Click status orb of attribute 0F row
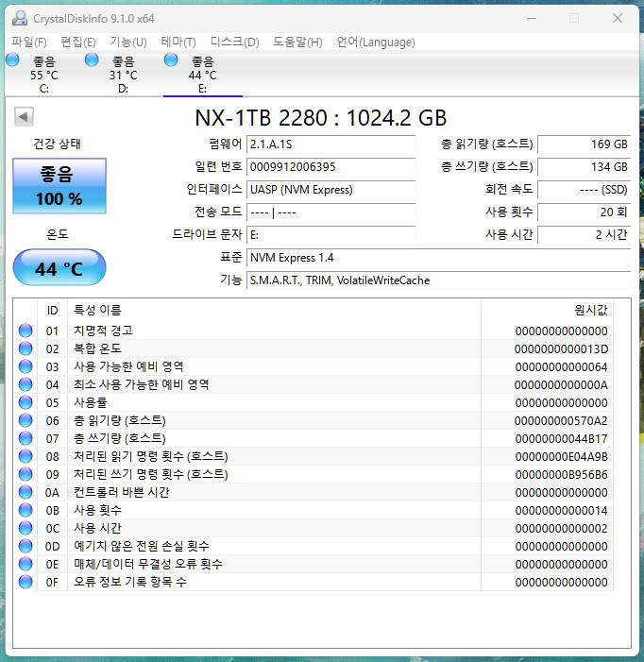 click(x=25, y=582)
